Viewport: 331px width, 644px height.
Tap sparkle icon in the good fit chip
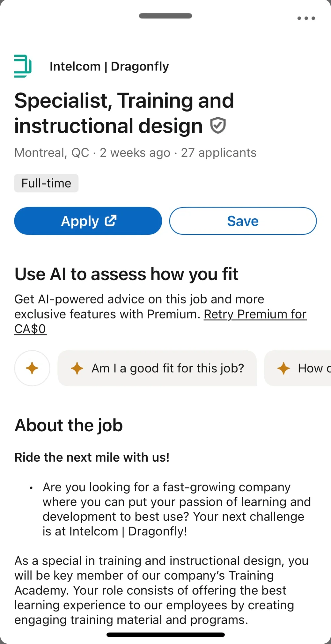[77, 368]
